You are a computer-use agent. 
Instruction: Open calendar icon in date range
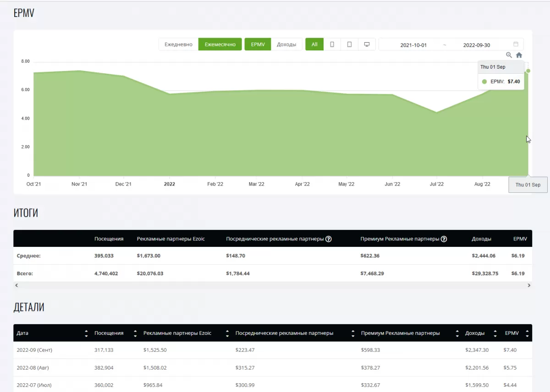pos(516,44)
